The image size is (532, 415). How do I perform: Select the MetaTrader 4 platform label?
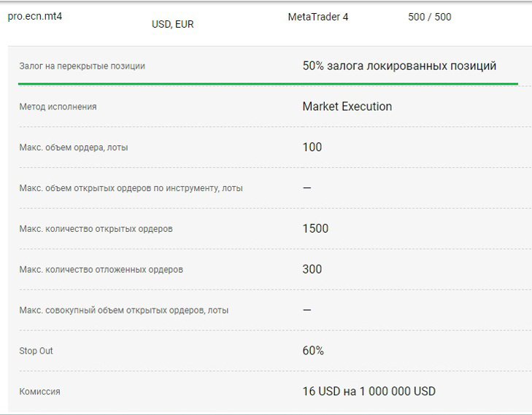pos(318,17)
